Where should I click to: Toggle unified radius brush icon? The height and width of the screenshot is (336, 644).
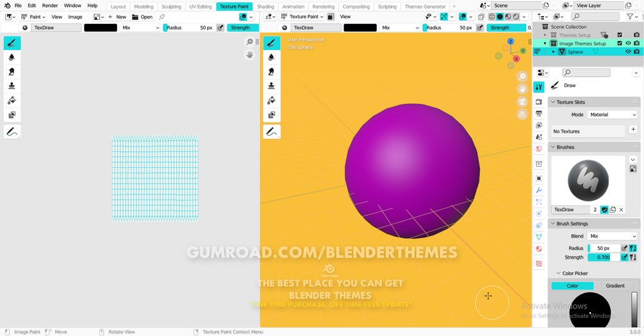(633, 248)
